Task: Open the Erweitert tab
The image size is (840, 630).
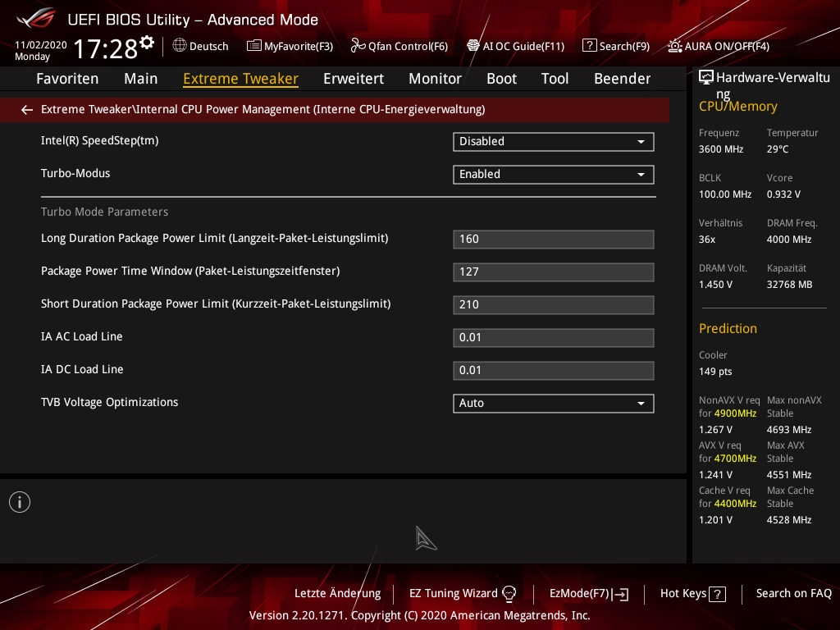Action: 354,79
